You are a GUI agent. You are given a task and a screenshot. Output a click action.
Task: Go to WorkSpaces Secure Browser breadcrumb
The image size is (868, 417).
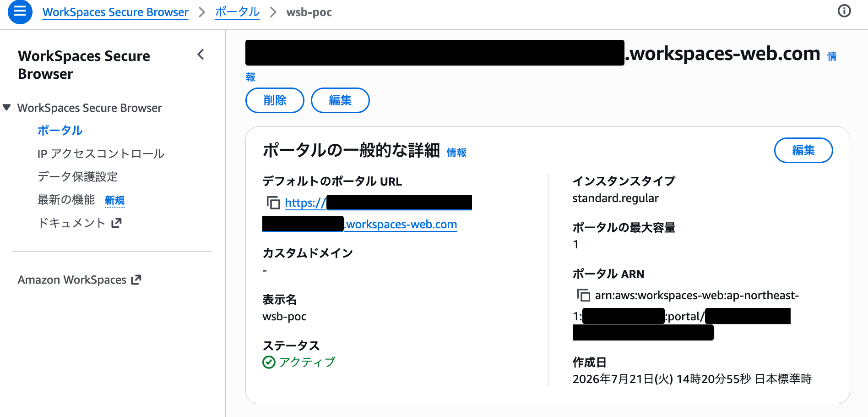click(x=115, y=12)
